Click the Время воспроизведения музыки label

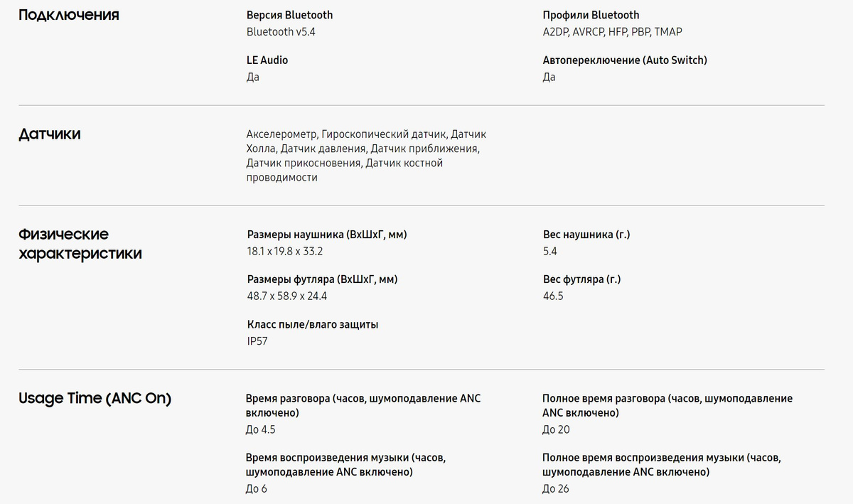point(346,464)
